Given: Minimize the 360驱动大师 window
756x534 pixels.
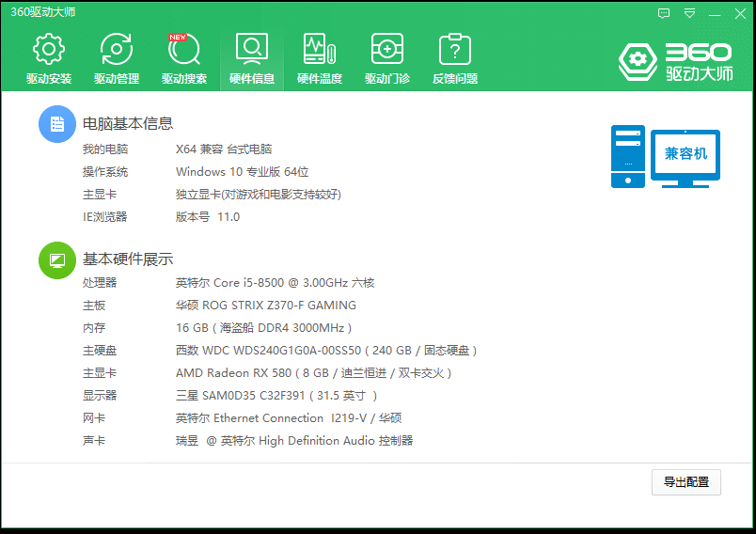Looking at the screenshot, I should pyautogui.click(x=715, y=14).
